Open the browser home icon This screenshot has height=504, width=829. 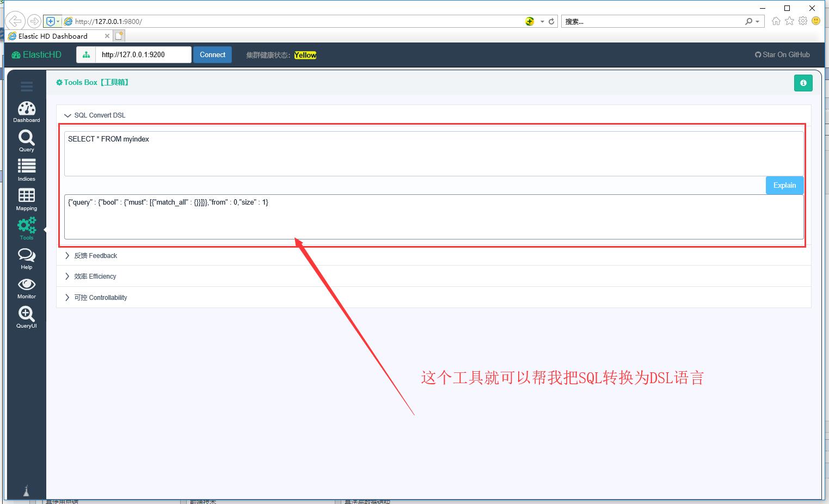776,21
